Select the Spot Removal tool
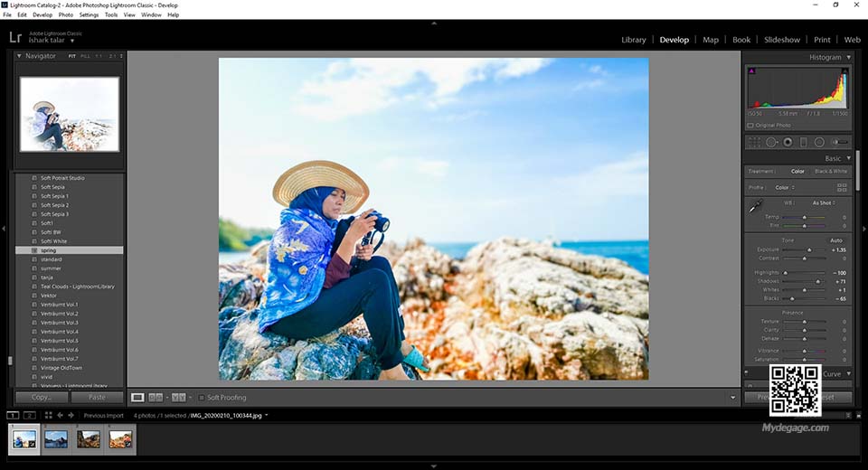Viewport: 868px width, 470px height. 771,142
